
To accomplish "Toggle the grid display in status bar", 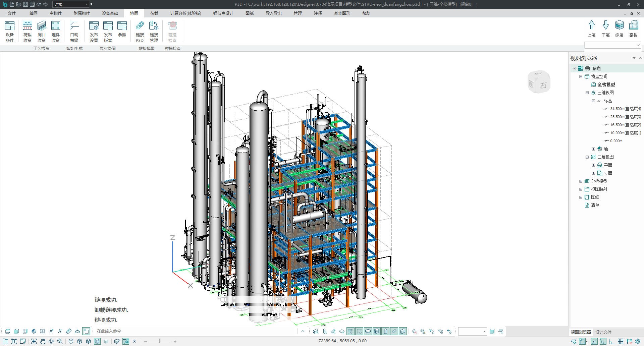I will tap(621, 341).
